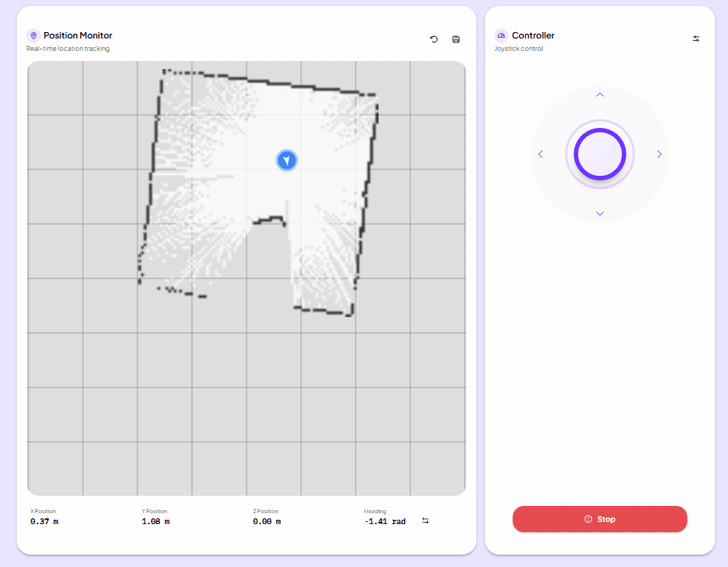Click the Position Monitor title
The image size is (728, 567).
pos(78,36)
